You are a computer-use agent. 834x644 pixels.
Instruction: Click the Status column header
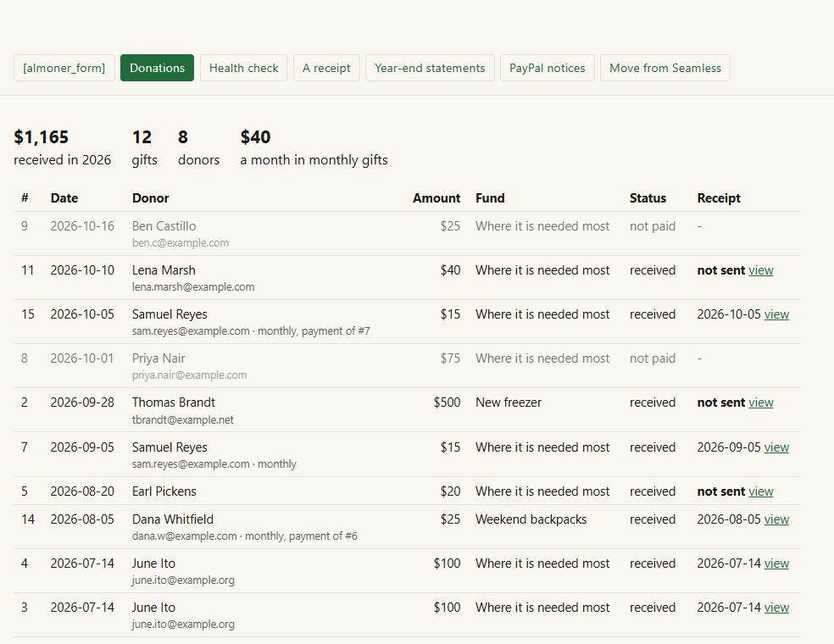pos(648,197)
